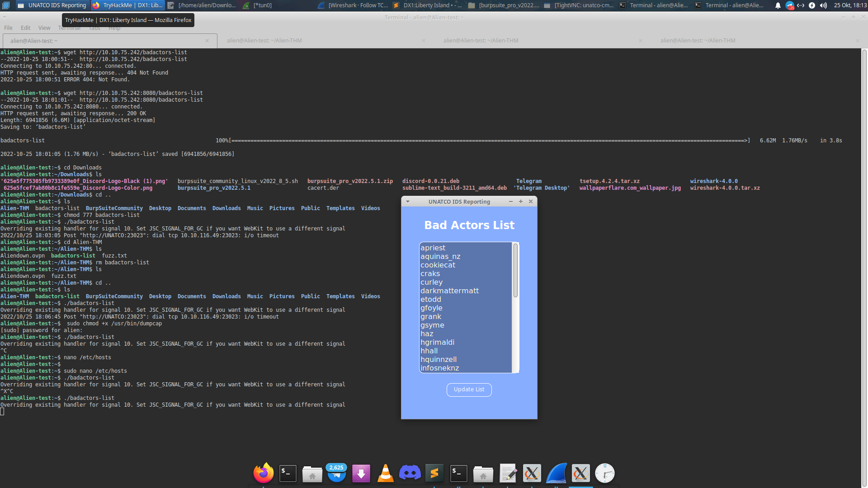The height and width of the screenshot is (488, 868).
Task: Select the bad actor entry 'cookiecat'
Action: coord(438,265)
